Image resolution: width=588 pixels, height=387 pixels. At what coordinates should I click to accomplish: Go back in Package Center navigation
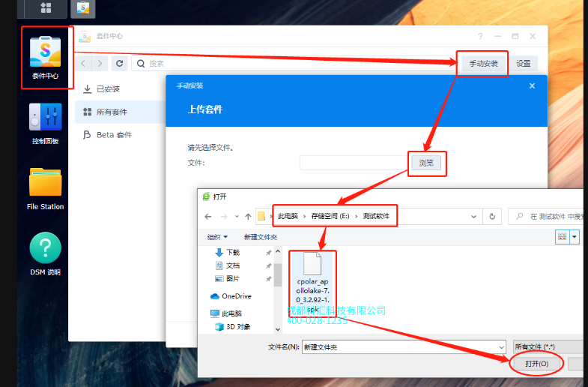pyautogui.click(x=83, y=64)
